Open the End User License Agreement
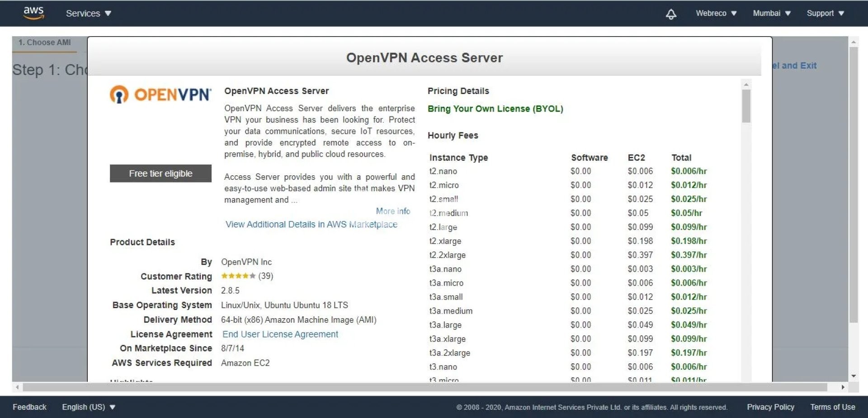The height and width of the screenshot is (418, 868). click(280, 334)
